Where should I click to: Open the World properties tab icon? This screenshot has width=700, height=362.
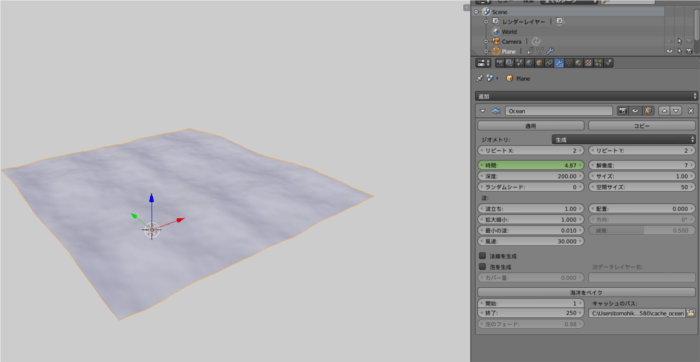click(x=529, y=63)
